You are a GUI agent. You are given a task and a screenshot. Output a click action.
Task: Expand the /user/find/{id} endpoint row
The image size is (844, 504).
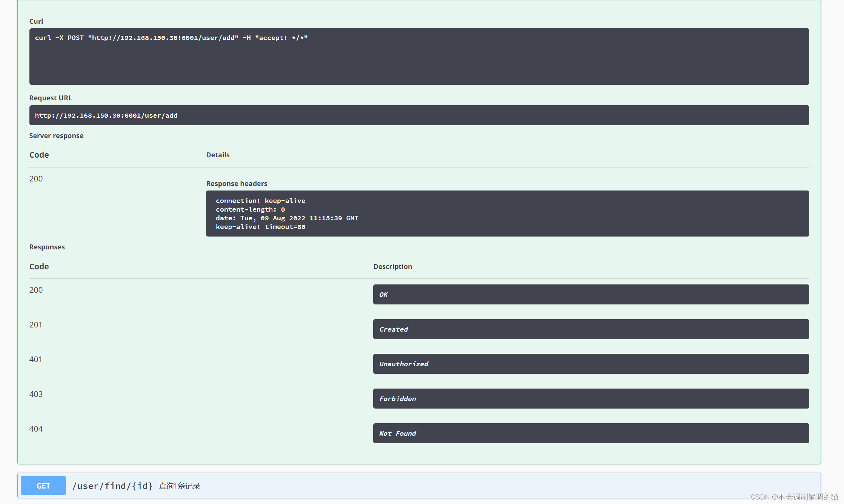[x=419, y=486]
